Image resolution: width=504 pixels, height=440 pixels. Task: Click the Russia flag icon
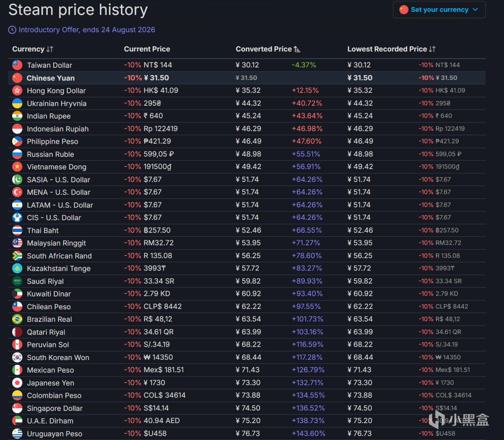click(17, 154)
